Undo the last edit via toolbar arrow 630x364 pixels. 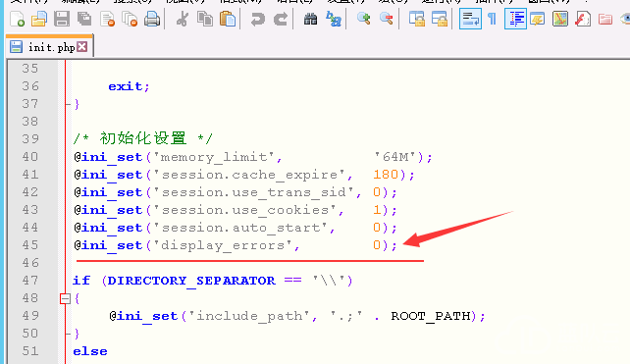tap(257, 19)
